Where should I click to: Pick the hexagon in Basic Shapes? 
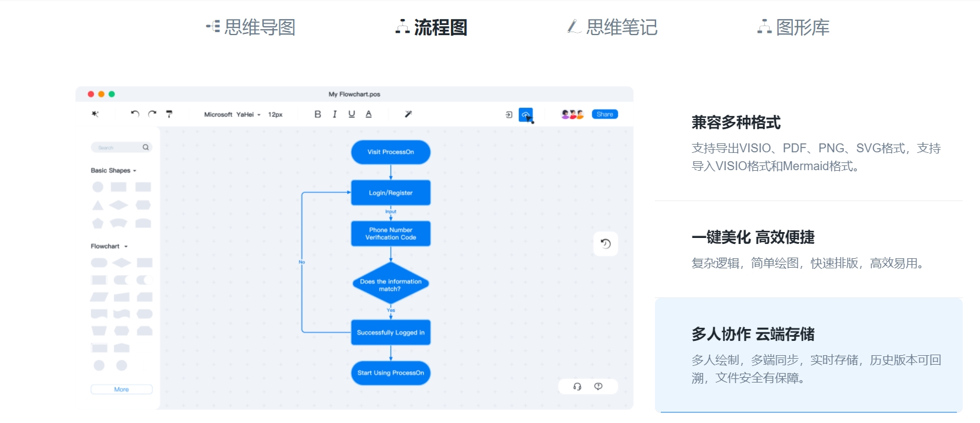pos(143,205)
